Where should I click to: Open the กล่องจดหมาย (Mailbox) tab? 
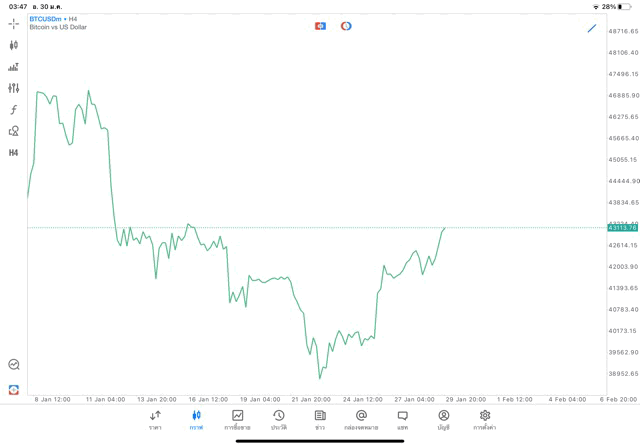coord(361,420)
